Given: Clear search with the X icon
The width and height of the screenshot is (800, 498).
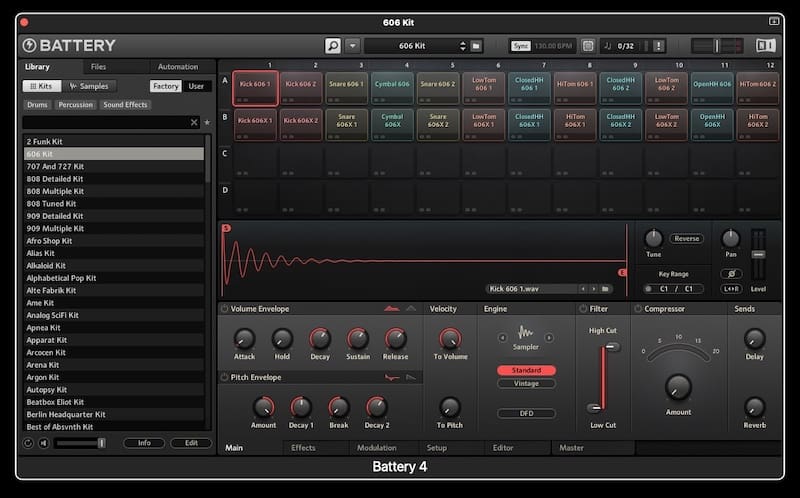Looking at the screenshot, I should tap(194, 122).
